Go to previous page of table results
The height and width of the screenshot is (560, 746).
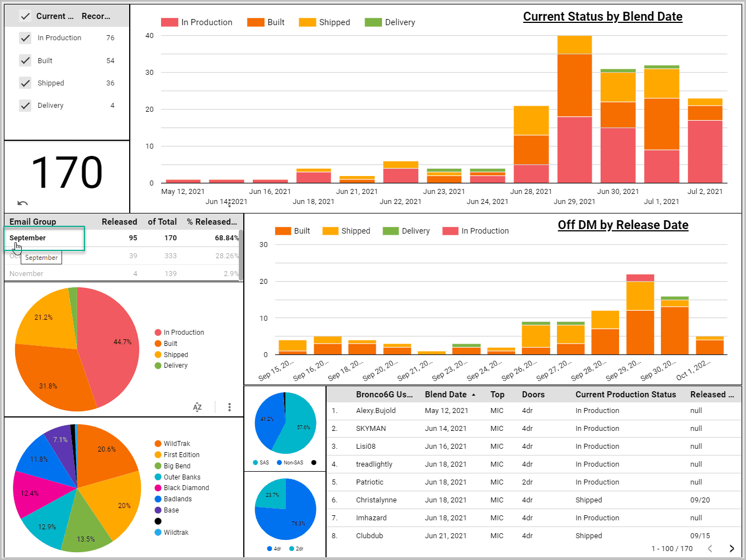click(710, 548)
